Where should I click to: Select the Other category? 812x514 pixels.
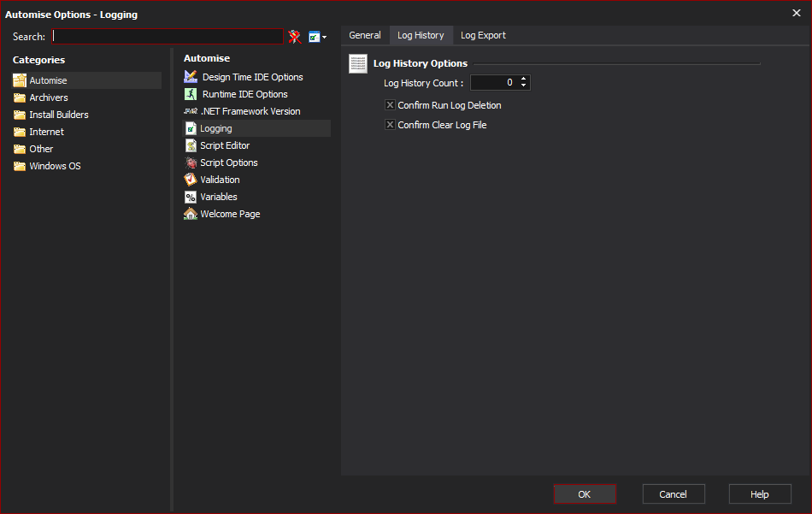41,149
